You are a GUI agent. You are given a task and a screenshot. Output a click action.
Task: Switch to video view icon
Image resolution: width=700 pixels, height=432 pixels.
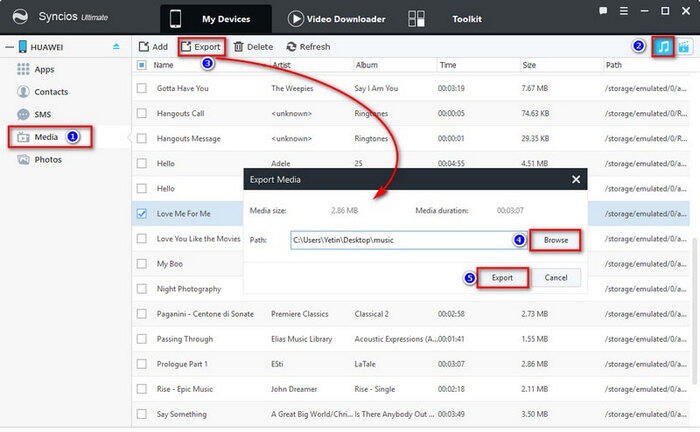[x=684, y=47]
